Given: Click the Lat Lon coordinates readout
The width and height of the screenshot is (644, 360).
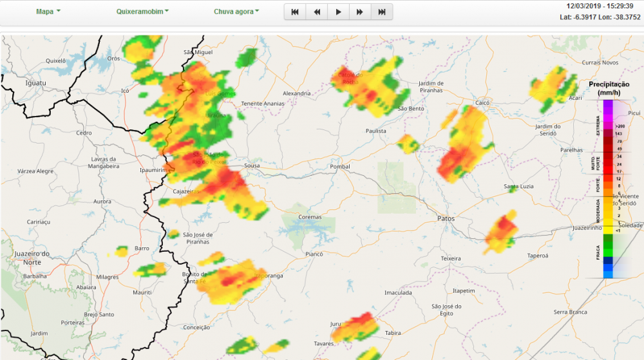Looking at the screenshot, I should tap(601, 18).
